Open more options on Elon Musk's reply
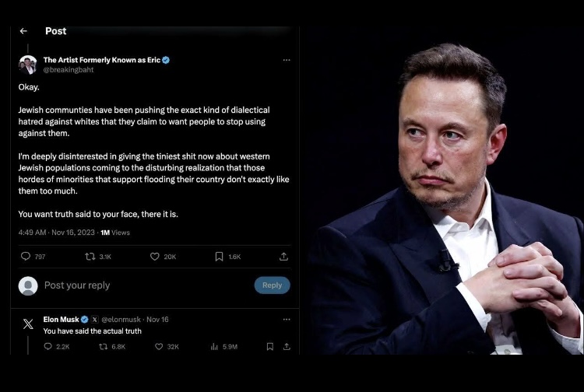Screen dimensions: 584x392 (287, 320)
